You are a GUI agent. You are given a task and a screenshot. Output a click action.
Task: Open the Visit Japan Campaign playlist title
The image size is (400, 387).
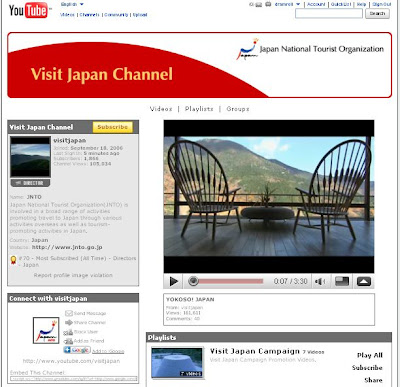(255, 351)
